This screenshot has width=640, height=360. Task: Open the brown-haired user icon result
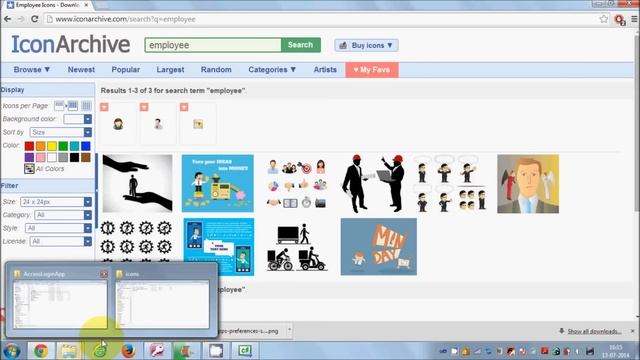(118, 124)
